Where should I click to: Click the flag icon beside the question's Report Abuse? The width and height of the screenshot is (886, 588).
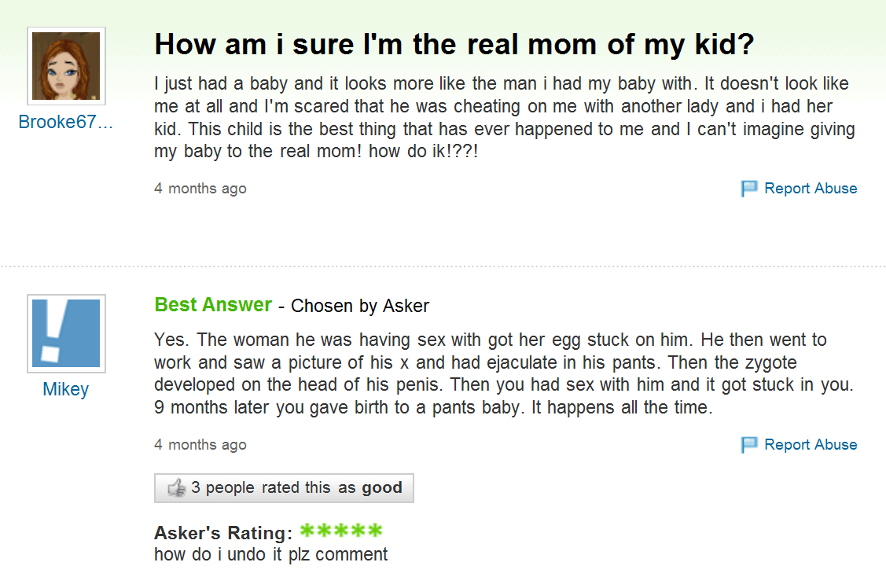click(749, 189)
